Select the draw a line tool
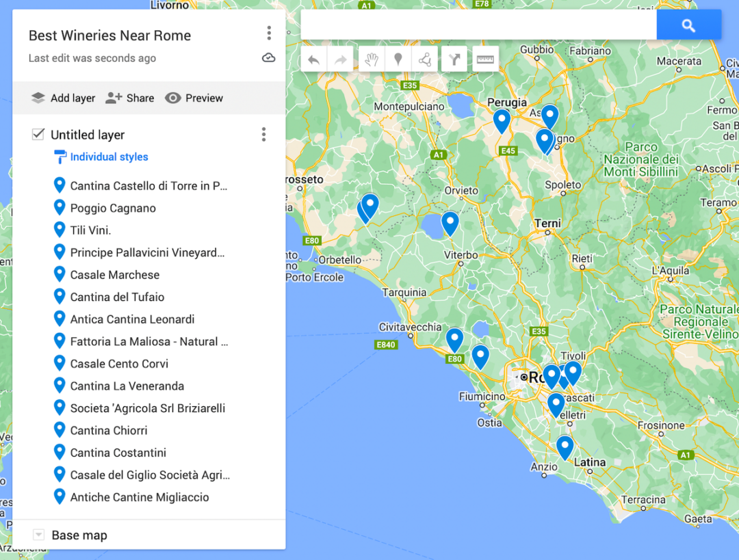Image resolution: width=739 pixels, height=560 pixels. pyautogui.click(x=425, y=59)
